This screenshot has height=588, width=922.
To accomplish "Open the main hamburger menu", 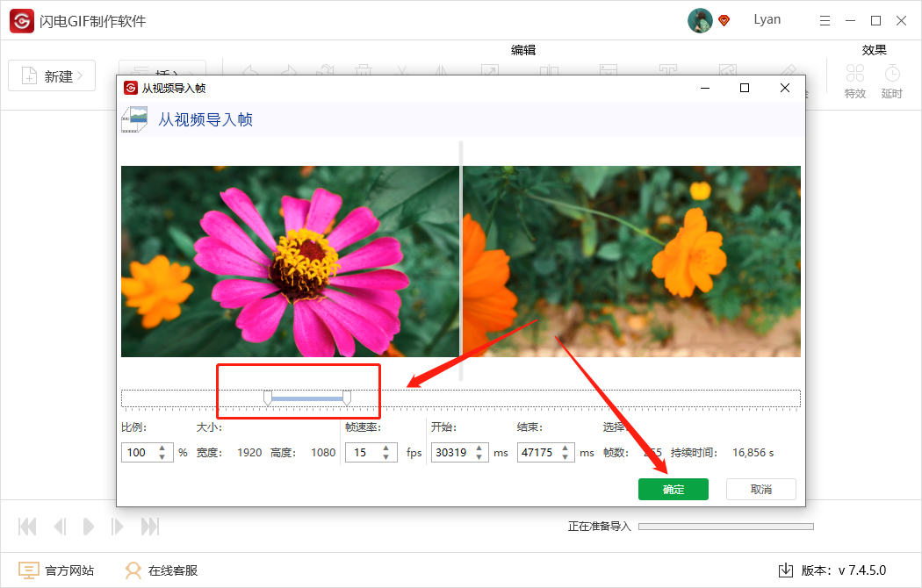I will [x=825, y=21].
